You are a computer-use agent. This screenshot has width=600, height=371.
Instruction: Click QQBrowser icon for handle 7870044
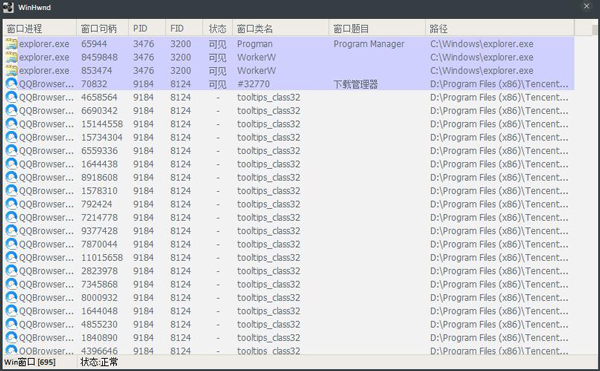11,244
